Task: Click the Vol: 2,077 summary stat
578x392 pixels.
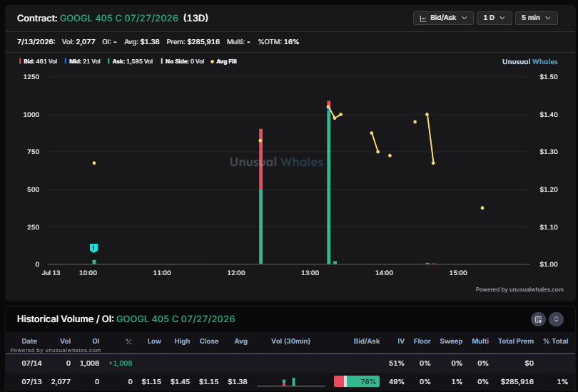Action: 78,42
